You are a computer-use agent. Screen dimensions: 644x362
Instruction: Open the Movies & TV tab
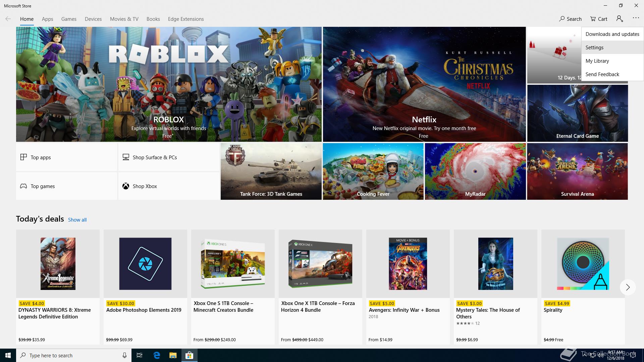[x=124, y=19]
